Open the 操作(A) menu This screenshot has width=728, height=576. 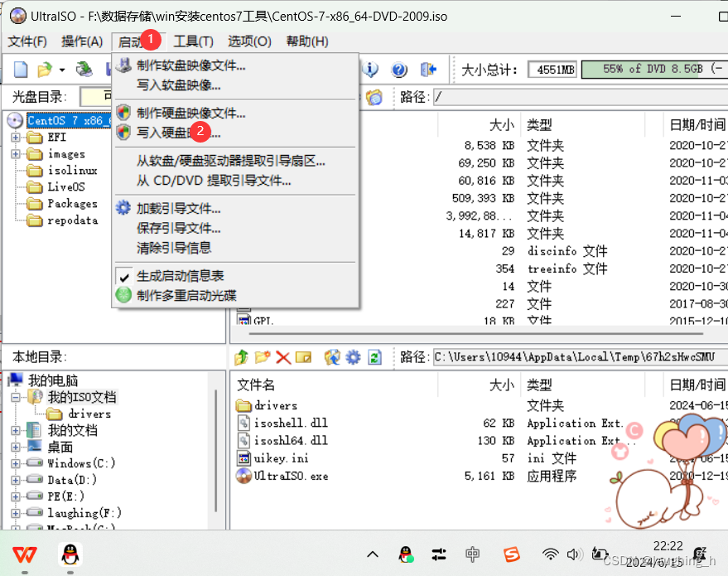tap(82, 41)
